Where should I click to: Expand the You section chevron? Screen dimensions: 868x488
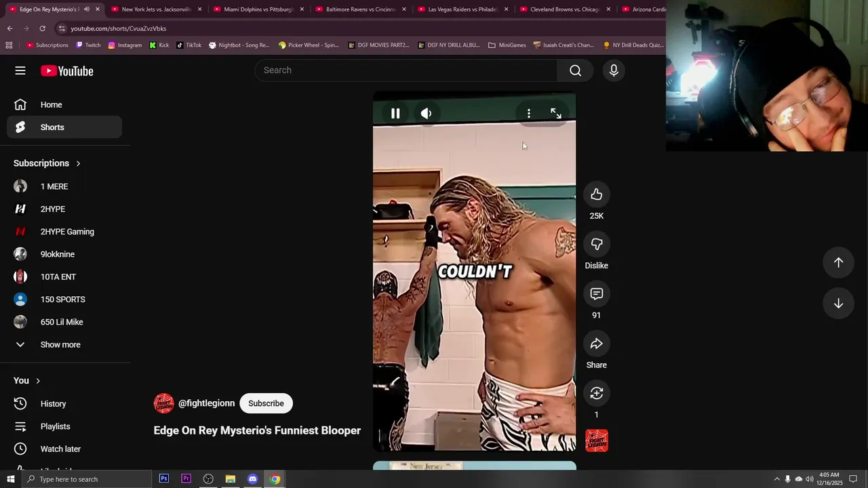point(38,381)
